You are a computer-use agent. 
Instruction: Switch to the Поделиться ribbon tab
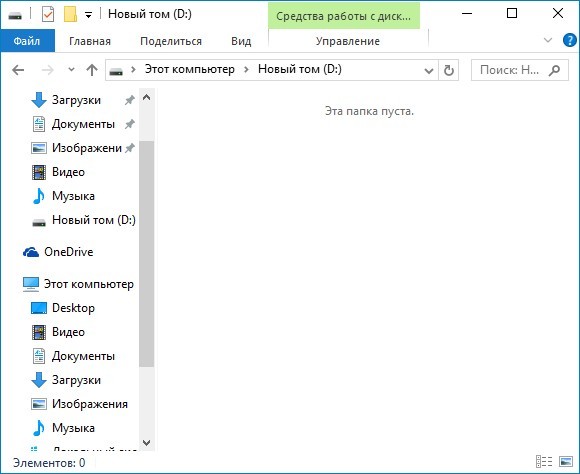point(171,41)
